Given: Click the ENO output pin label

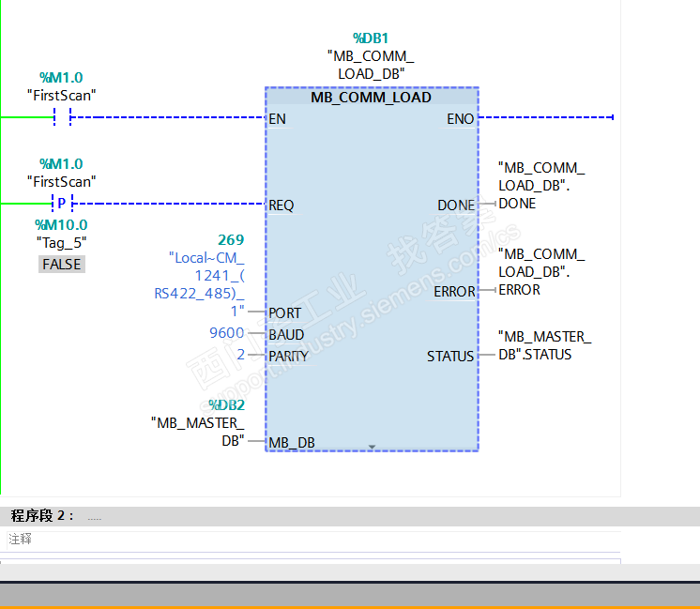Looking at the screenshot, I should click(461, 119).
